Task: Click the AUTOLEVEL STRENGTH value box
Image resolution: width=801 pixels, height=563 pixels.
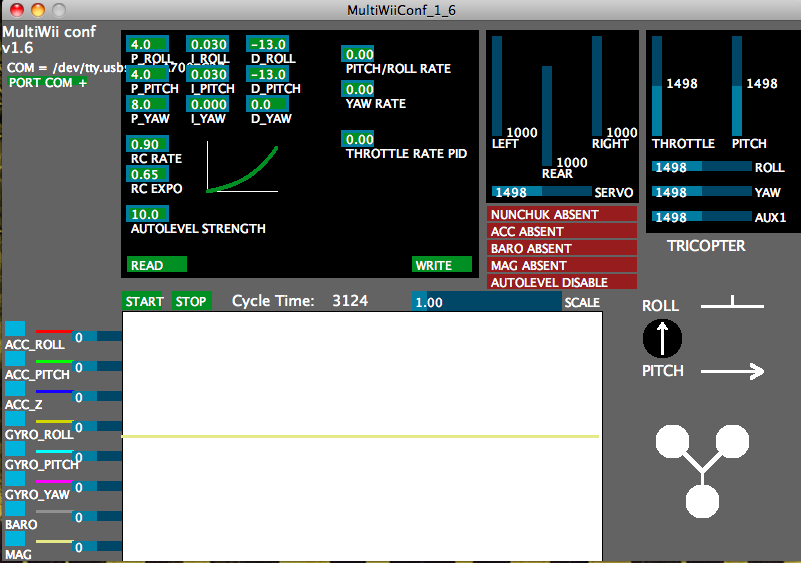Action: [148, 214]
